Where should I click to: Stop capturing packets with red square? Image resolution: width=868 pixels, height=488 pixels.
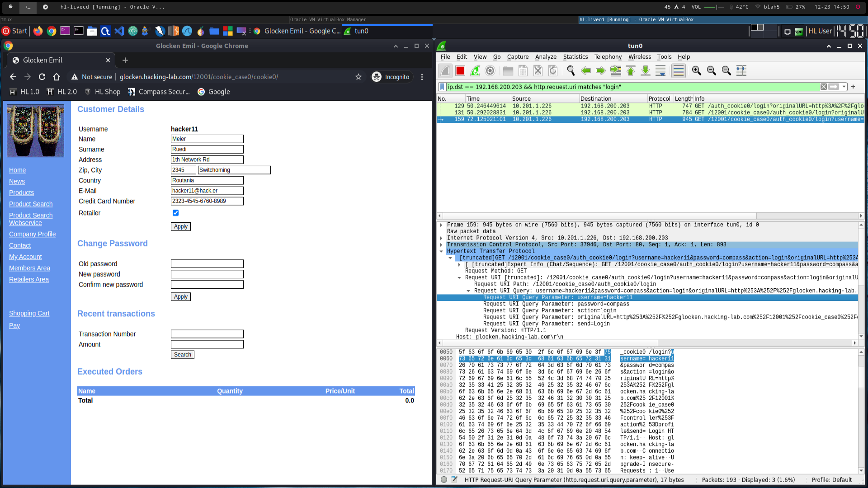coord(460,70)
